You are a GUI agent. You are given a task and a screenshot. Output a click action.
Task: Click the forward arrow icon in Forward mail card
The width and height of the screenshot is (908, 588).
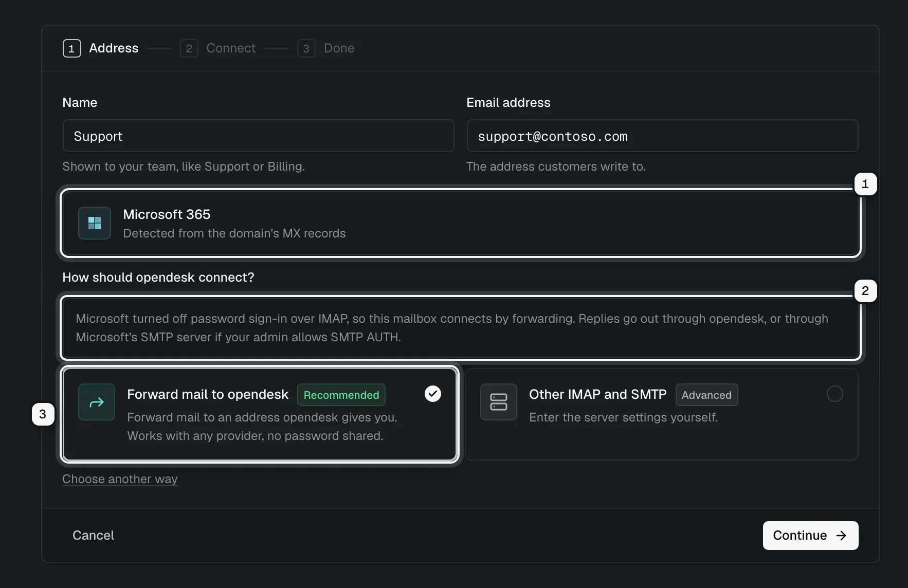pos(97,402)
